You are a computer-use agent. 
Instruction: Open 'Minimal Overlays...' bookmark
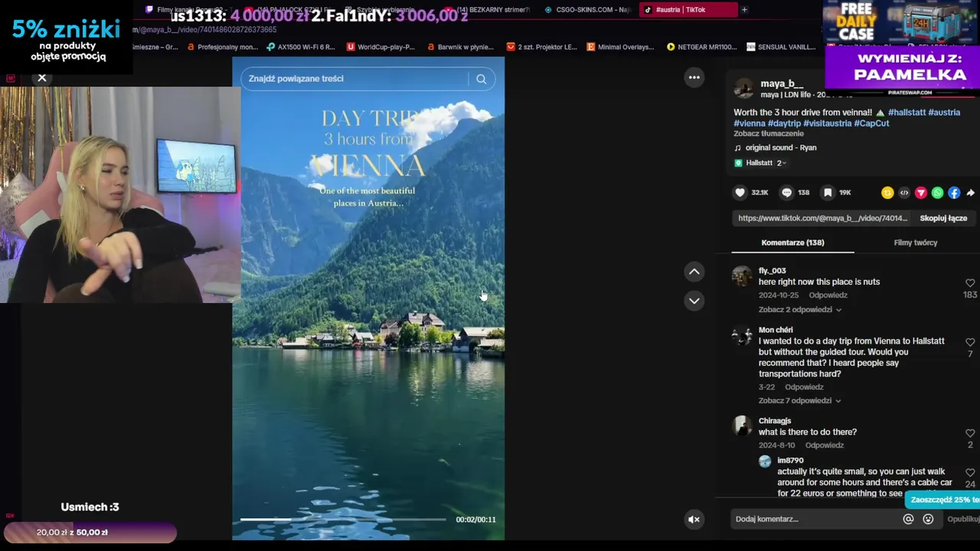pyautogui.click(x=620, y=47)
